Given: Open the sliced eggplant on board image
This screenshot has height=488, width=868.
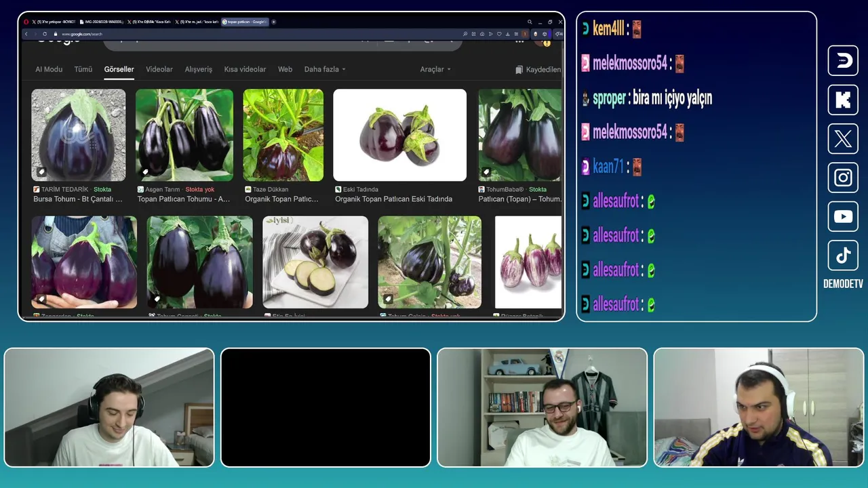Looking at the screenshot, I should point(315,262).
